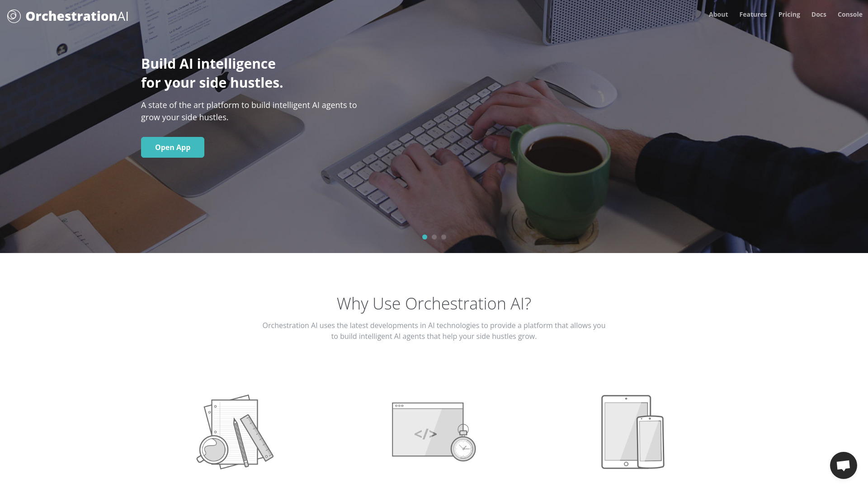
Task: Click the hero background image area
Action: coord(434,127)
